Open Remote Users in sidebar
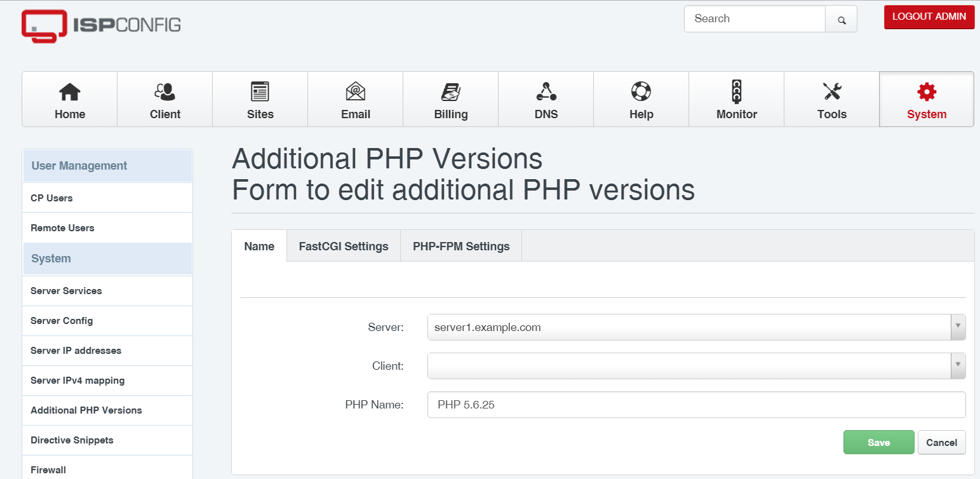 107,228
